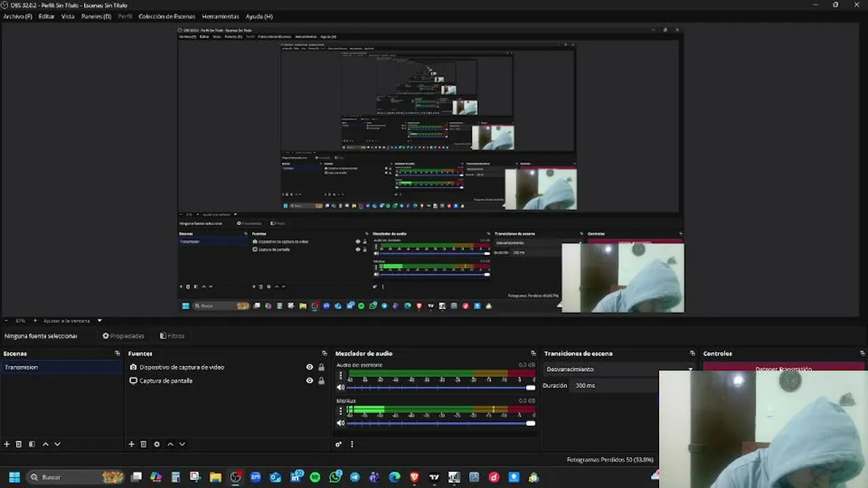Toggle lock on Dispositivo de captura de video

point(321,367)
